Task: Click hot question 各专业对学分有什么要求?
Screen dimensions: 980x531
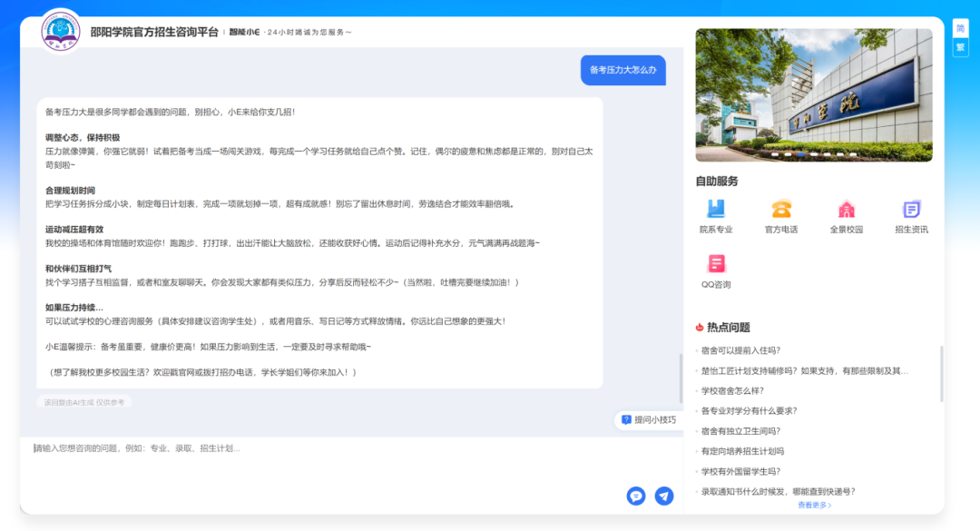Action: tap(749, 410)
